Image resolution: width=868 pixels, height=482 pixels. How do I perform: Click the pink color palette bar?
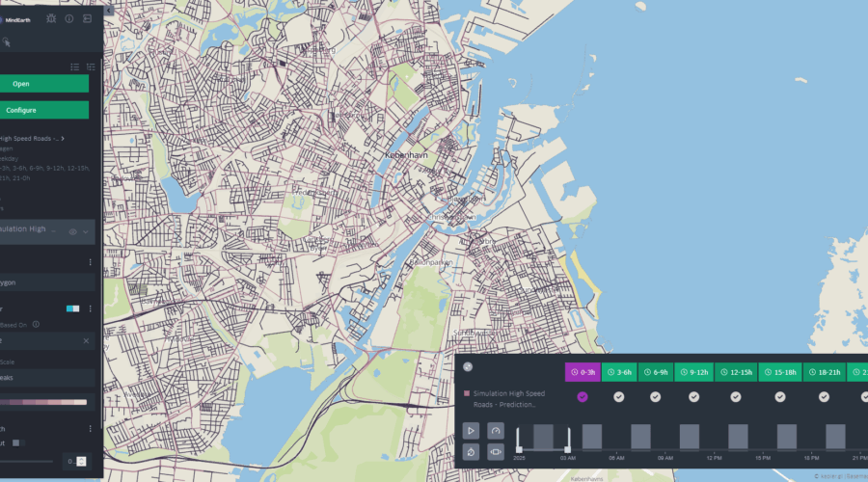point(44,402)
